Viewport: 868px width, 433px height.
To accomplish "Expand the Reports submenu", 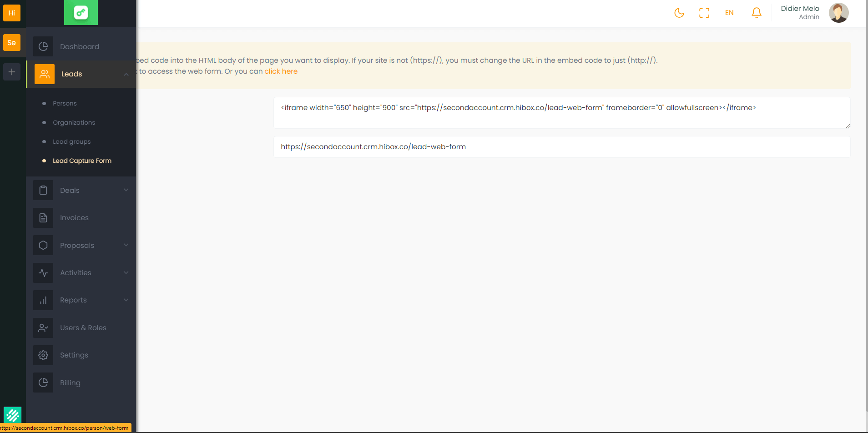I will tap(126, 300).
